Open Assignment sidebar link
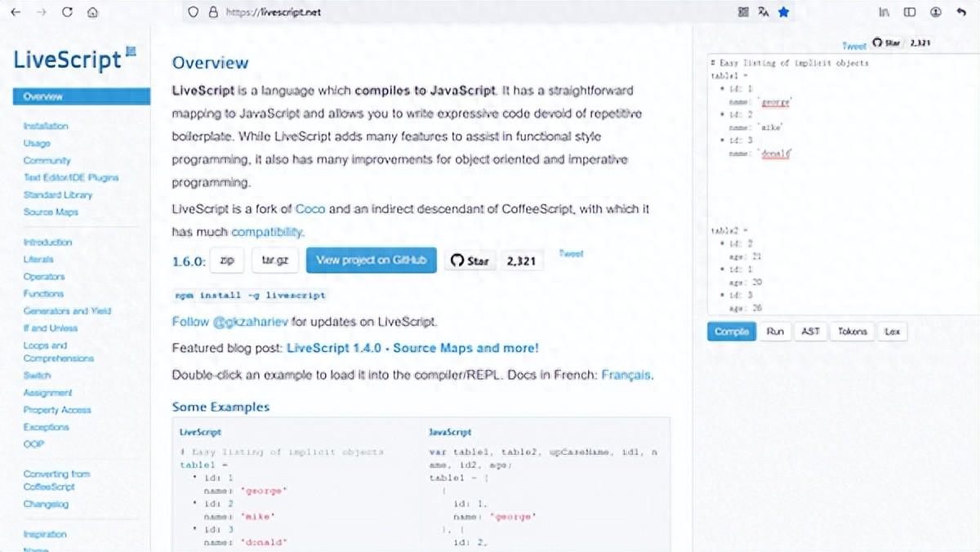The width and height of the screenshot is (980, 552). [x=47, y=392]
